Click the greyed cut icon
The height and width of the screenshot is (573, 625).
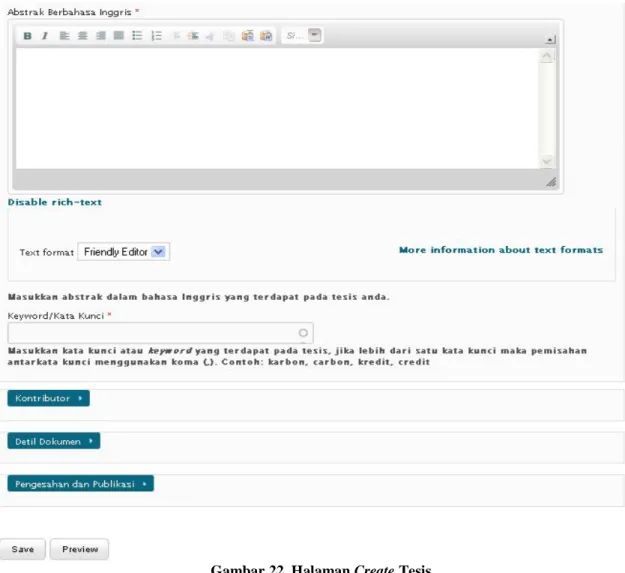tap(210, 36)
